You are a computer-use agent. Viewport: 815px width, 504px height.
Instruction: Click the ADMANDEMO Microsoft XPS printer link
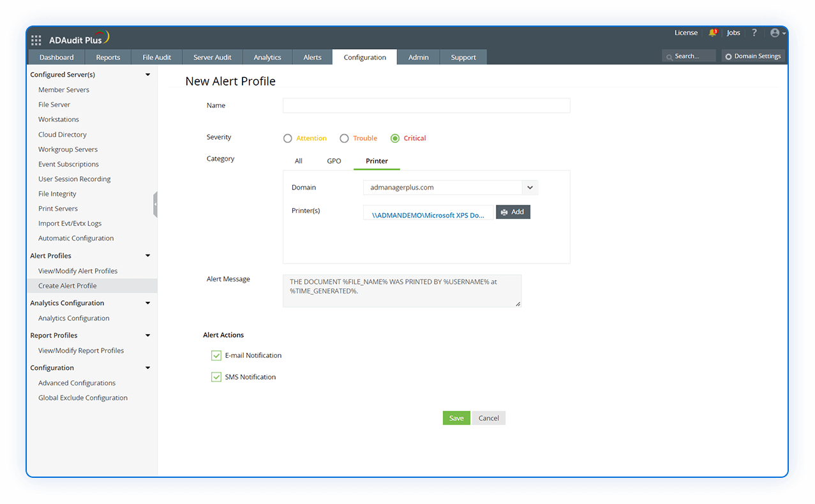tap(428, 215)
